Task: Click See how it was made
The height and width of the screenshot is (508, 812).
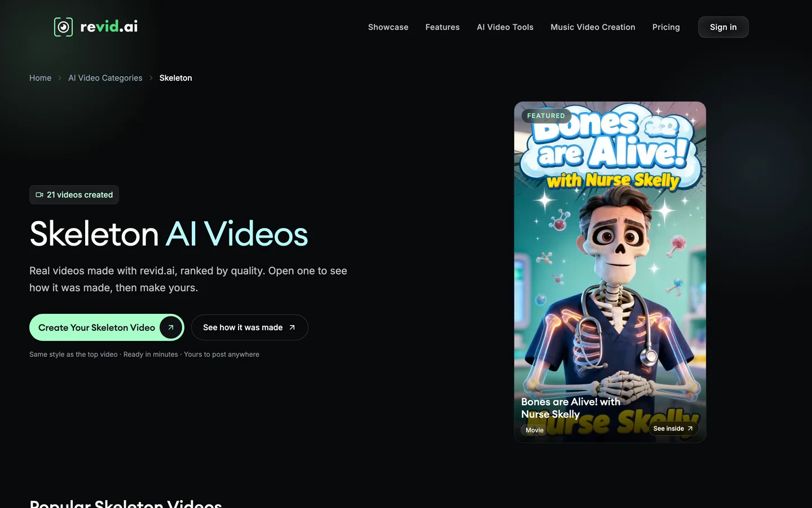Action: click(x=250, y=327)
